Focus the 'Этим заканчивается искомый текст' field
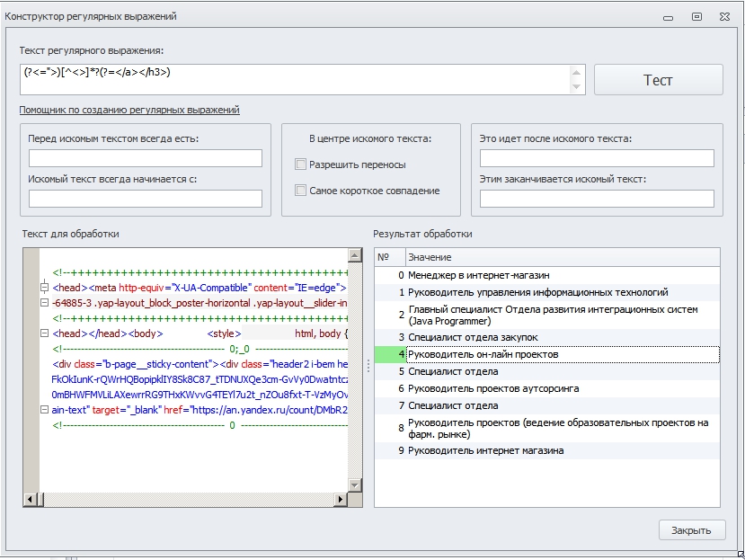This screenshot has width=745, height=560. tap(597, 199)
